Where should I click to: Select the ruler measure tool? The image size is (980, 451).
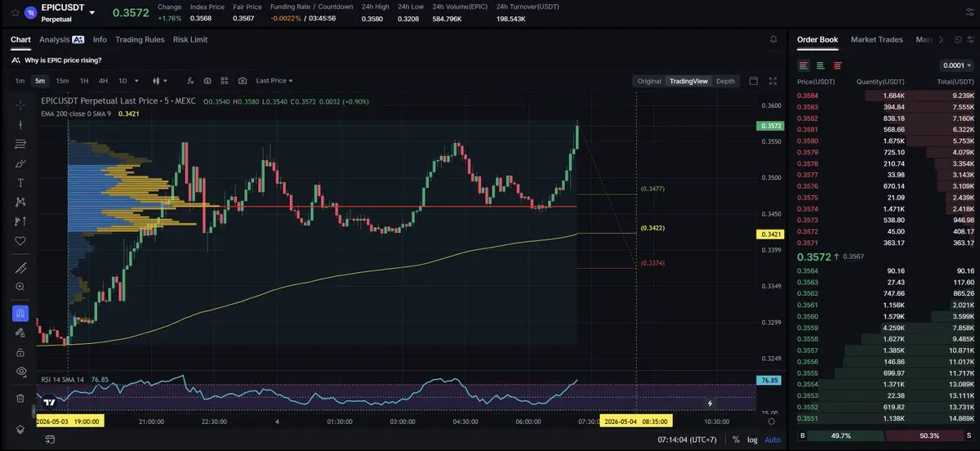20,268
